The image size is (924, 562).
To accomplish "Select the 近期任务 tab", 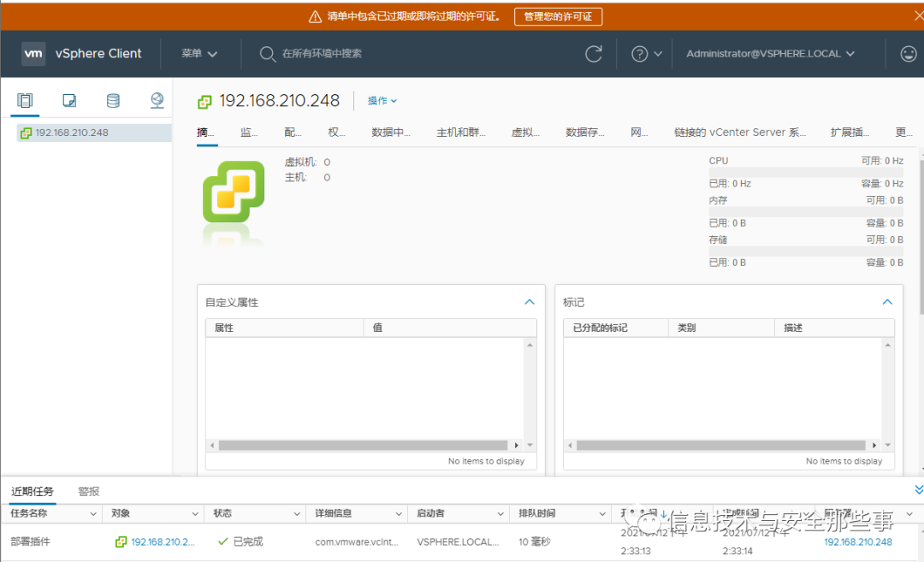I will pyautogui.click(x=33, y=491).
